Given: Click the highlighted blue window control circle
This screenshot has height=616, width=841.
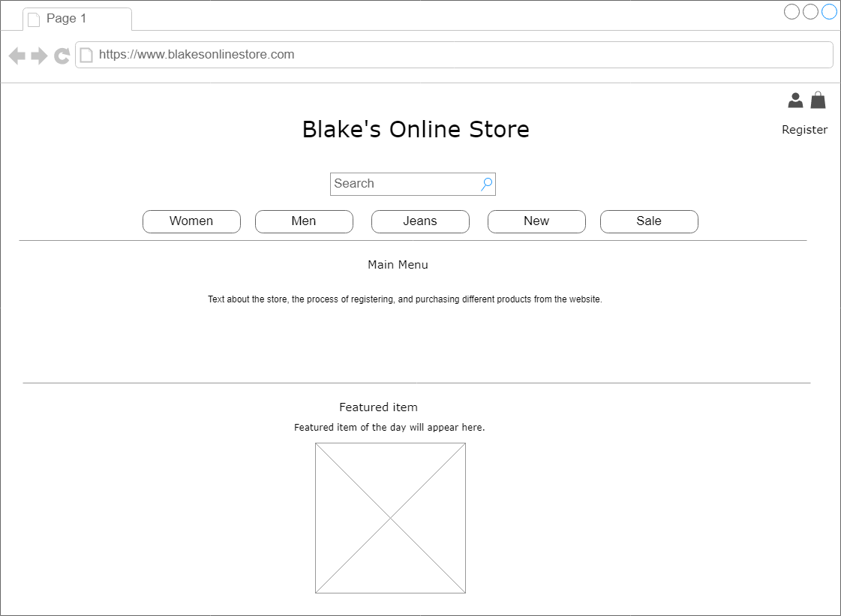Looking at the screenshot, I should click(x=827, y=11).
